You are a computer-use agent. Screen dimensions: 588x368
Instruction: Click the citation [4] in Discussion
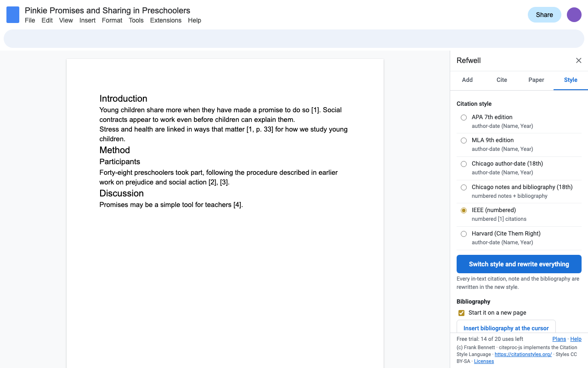click(x=237, y=205)
